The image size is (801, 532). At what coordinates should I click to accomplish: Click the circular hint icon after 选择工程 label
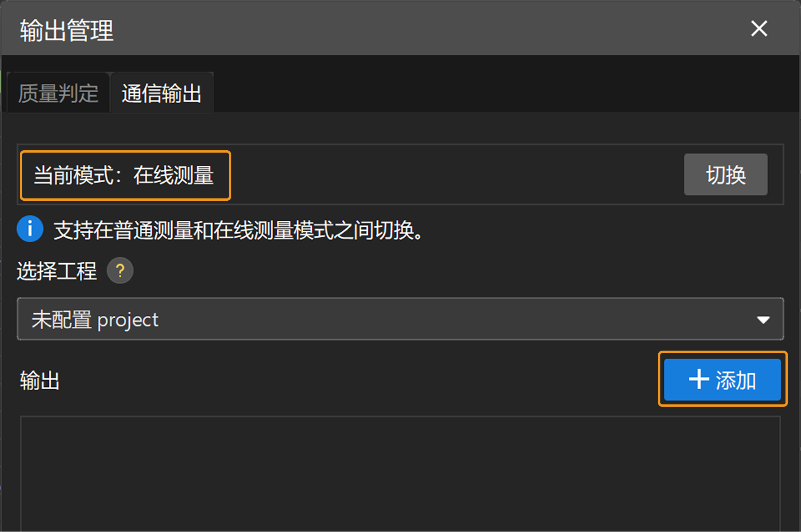pos(120,270)
